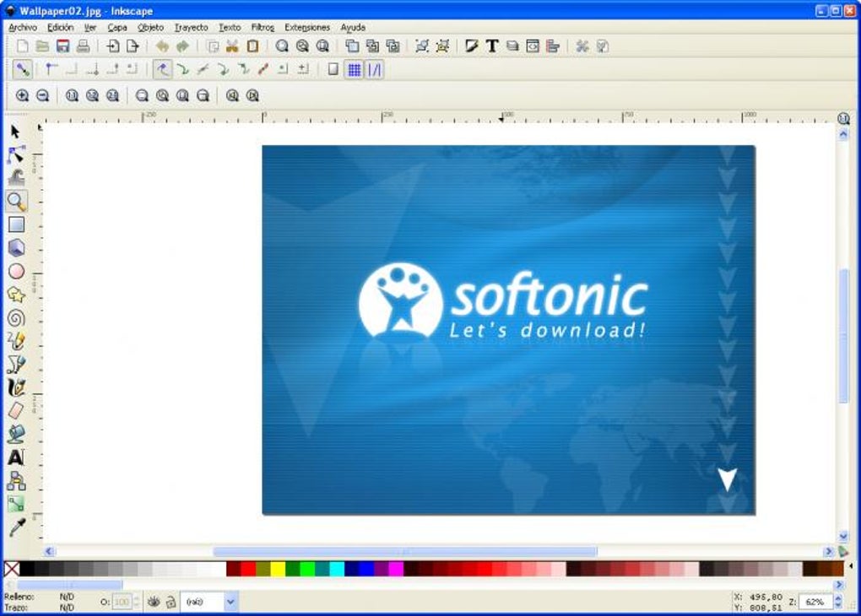The image size is (861, 616).
Task: Open the palette menu arrow
Action: 851,566
